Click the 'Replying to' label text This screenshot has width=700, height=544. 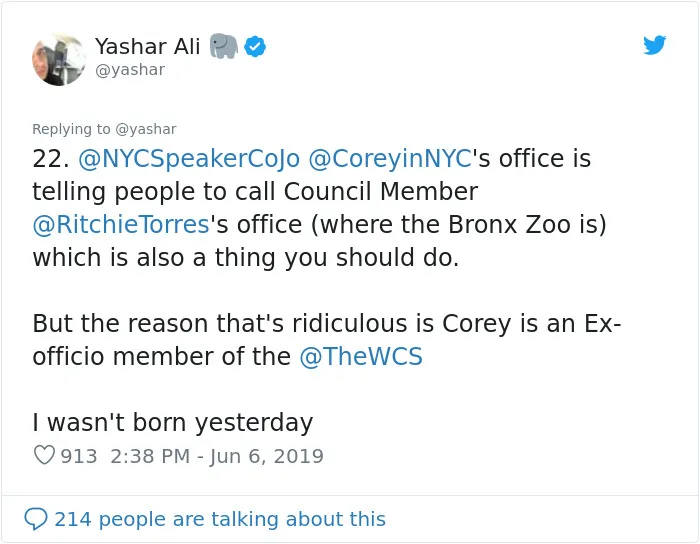(71, 129)
